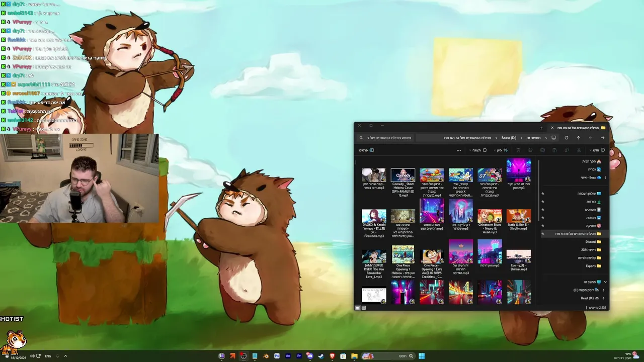
Task: Show hidden system tray icons
Action: 65,356
